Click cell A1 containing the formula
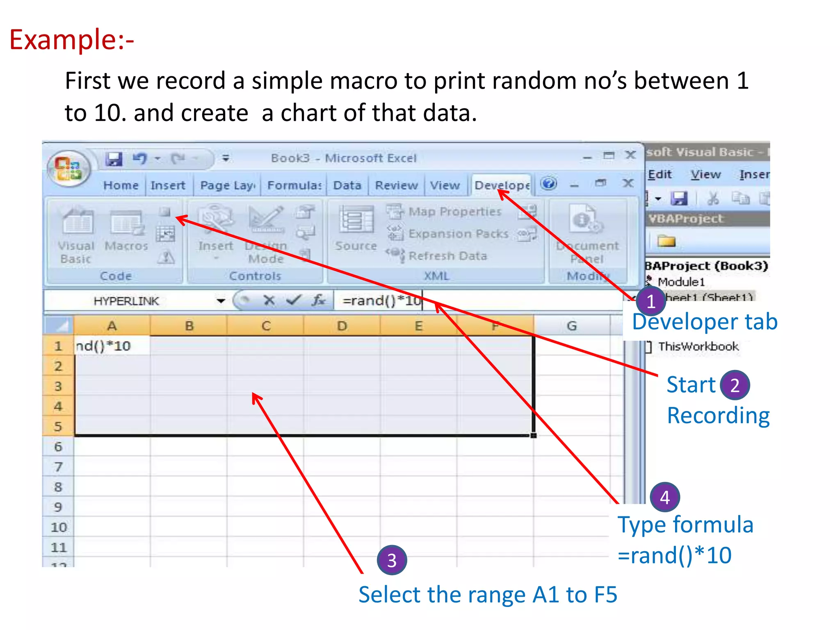This screenshot has width=840, height=630. tap(112, 346)
